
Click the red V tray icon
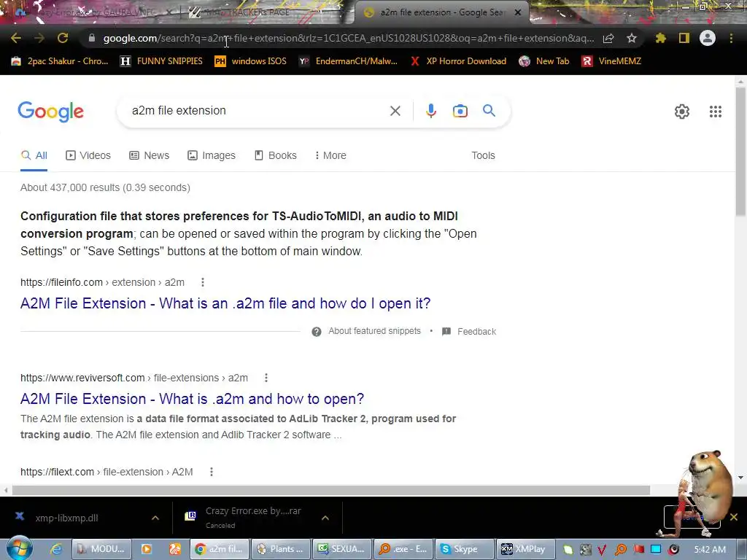click(x=602, y=550)
